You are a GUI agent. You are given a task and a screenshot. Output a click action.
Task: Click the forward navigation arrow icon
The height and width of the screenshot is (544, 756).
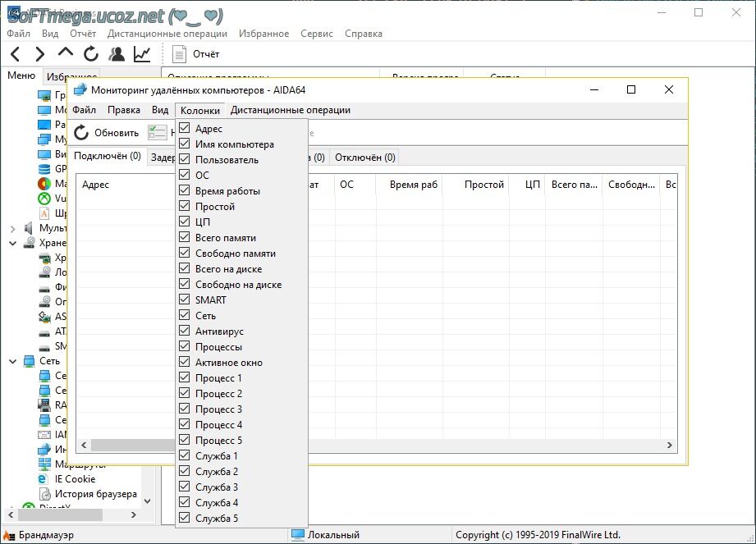39,54
